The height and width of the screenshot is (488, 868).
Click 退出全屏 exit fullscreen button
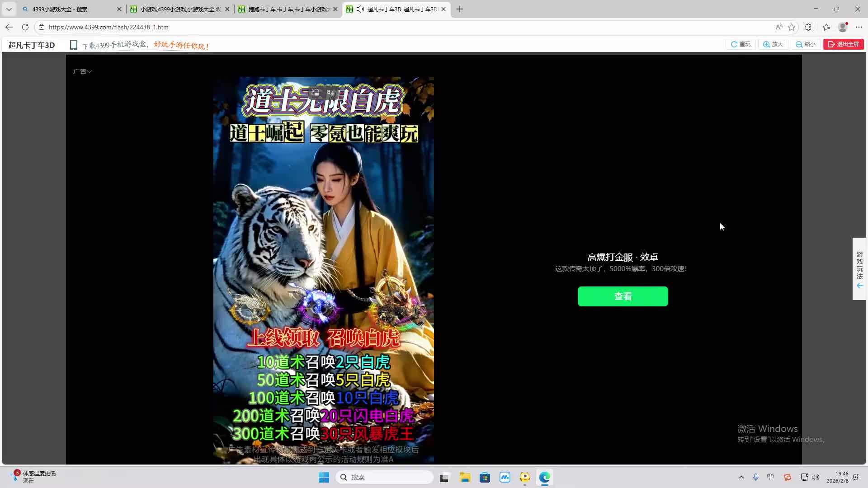click(x=844, y=44)
